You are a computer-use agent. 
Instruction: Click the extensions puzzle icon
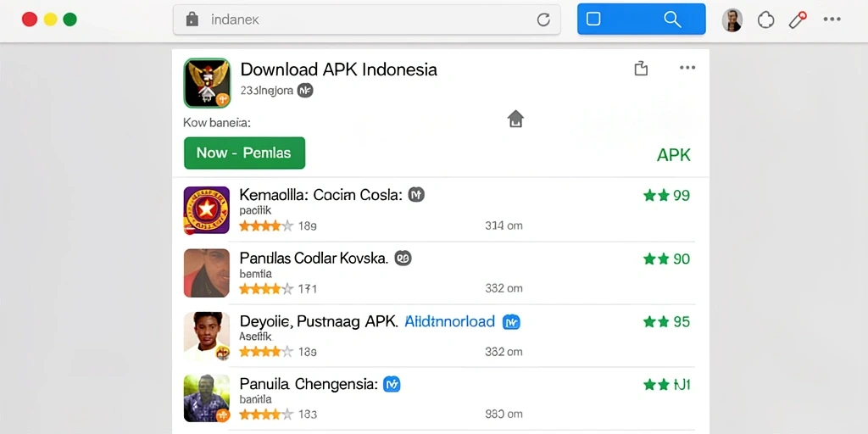click(x=765, y=20)
